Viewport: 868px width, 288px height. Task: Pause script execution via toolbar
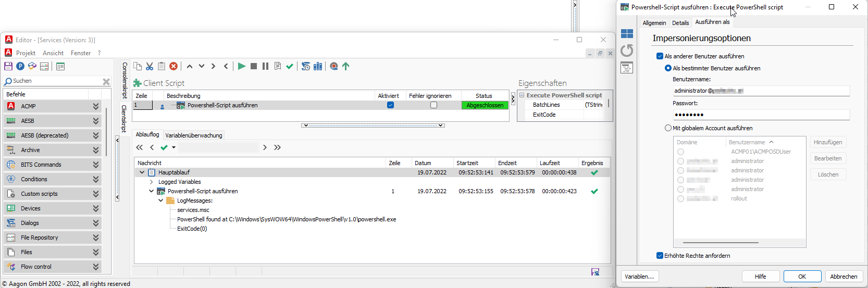point(265,66)
